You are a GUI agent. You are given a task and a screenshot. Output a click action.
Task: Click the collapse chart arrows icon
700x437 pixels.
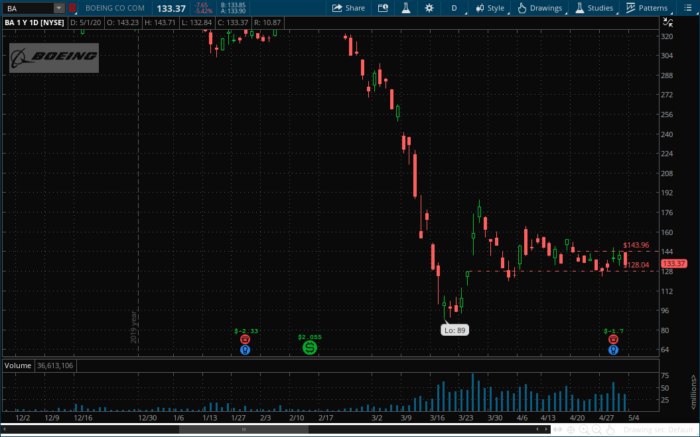pyautogui.click(x=668, y=22)
